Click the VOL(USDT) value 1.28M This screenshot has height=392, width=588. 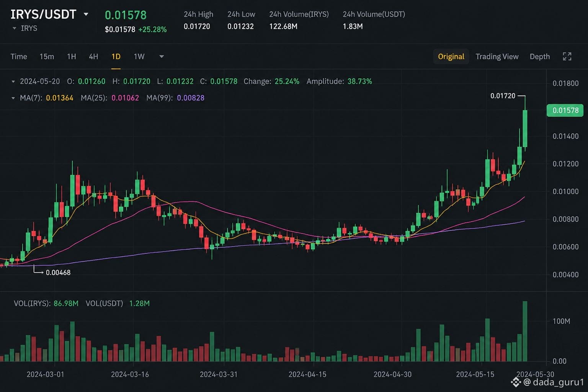(x=139, y=304)
